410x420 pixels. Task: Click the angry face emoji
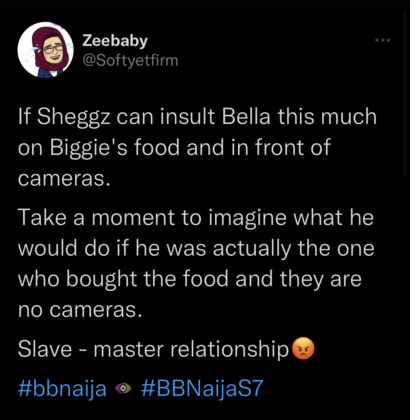303,349
